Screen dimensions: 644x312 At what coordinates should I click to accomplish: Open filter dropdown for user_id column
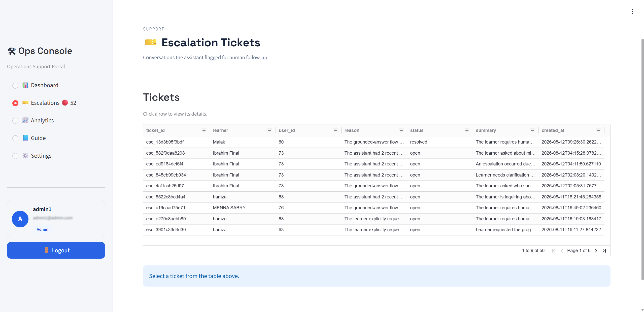(335, 130)
